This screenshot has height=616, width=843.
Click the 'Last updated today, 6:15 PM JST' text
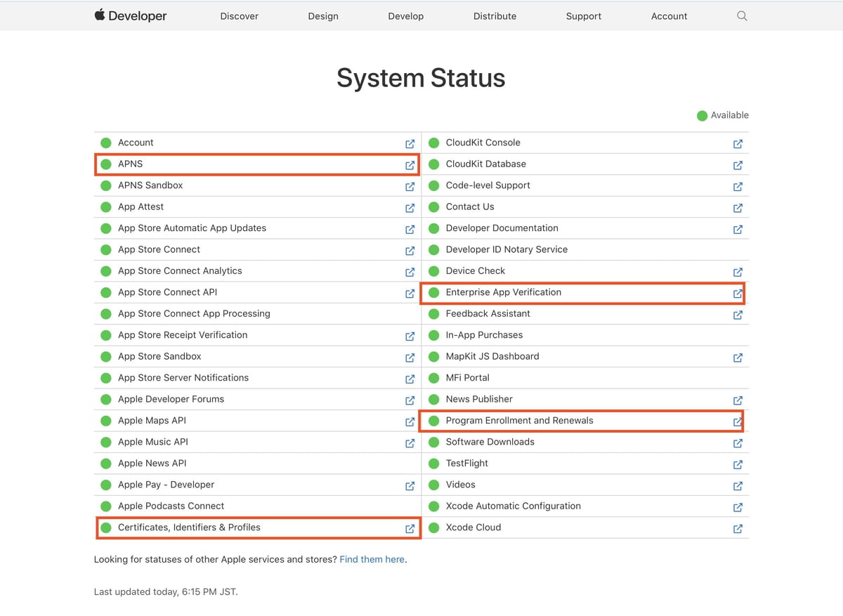[166, 592]
